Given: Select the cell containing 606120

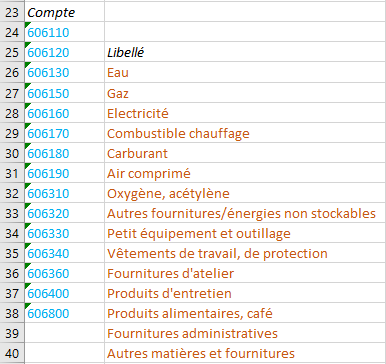Looking at the screenshot, I should [x=65, y=52].
